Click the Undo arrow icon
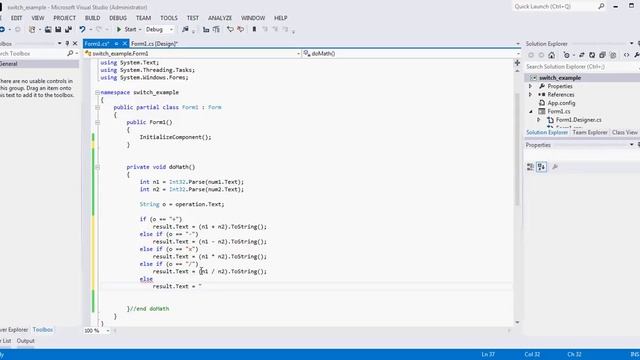The height and width of the screenshot is (360, 640). click(x=82, y=29)
